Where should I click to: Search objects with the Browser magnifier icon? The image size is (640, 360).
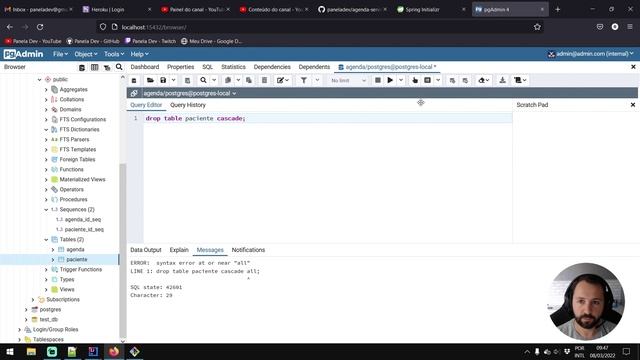pyautogui.click(x=119, y=67)
